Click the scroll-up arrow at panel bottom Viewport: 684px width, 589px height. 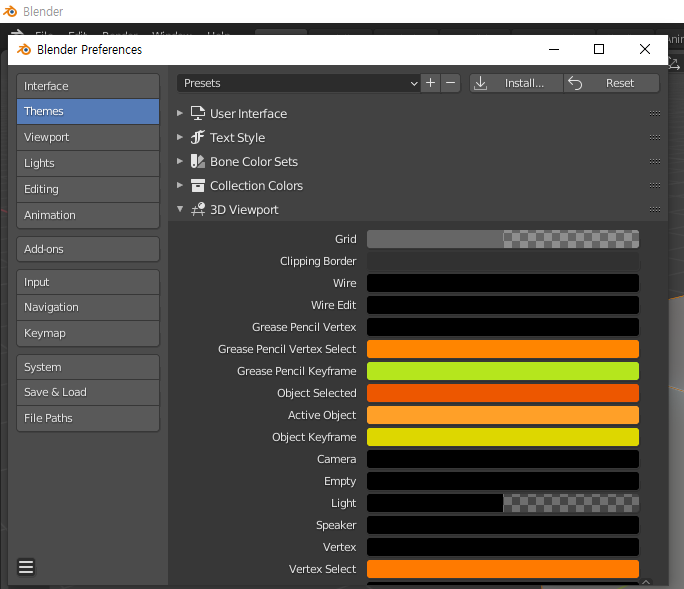point(646,582)
